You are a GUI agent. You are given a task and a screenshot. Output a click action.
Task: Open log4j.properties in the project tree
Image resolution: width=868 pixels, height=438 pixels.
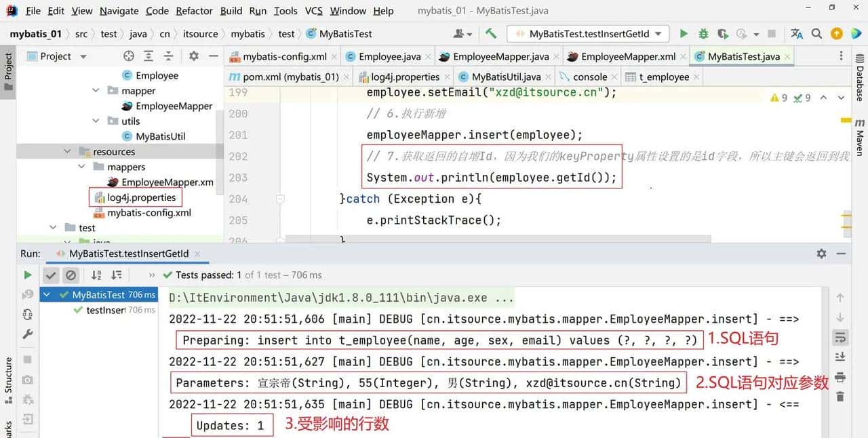[141, 197]
